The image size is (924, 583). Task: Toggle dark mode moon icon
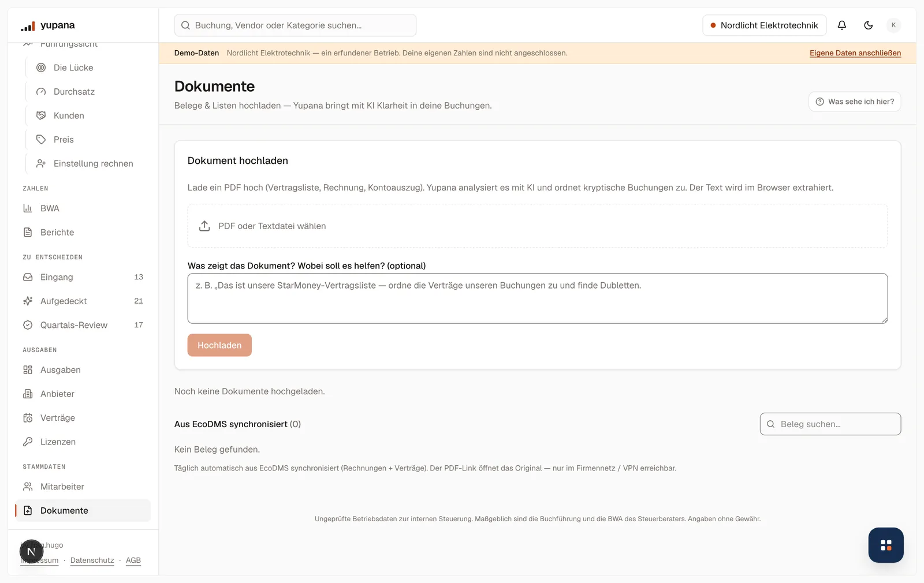pos(869,25)
